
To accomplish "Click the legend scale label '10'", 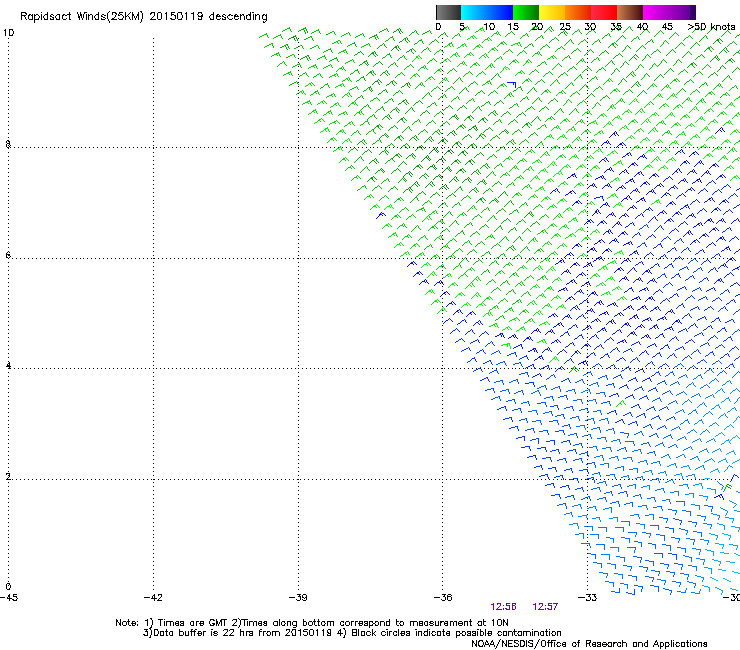I will coord(489,27).
